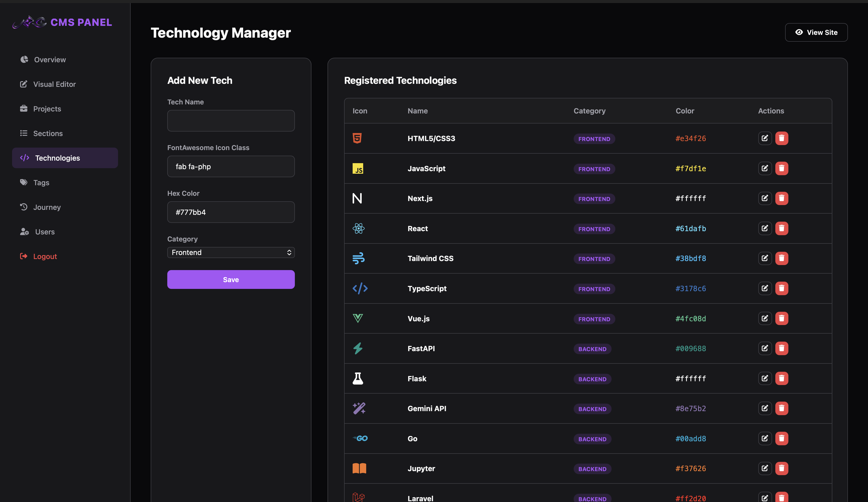The height and width of the screenshot is (502, 868).
Task: Click the Category column header
Action: pos(589,111)
